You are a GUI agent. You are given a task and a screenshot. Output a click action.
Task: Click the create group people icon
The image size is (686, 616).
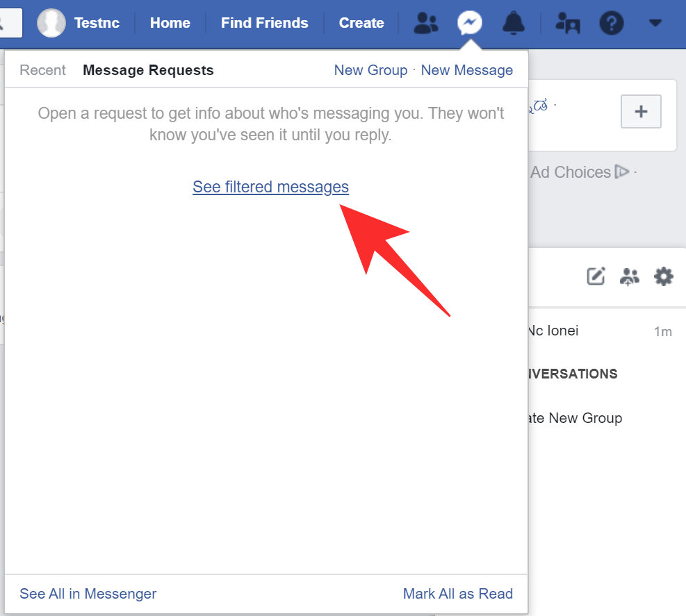[x=629, y=276]
